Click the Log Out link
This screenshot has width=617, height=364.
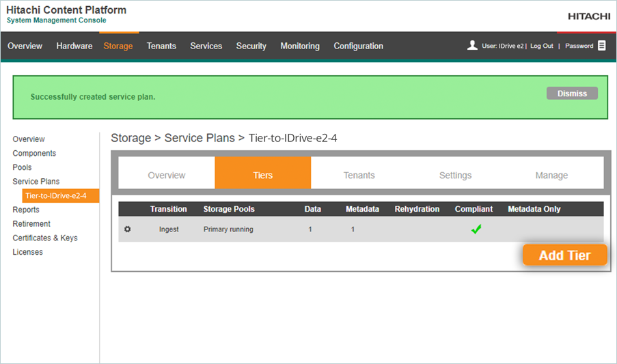click(542, 46)
